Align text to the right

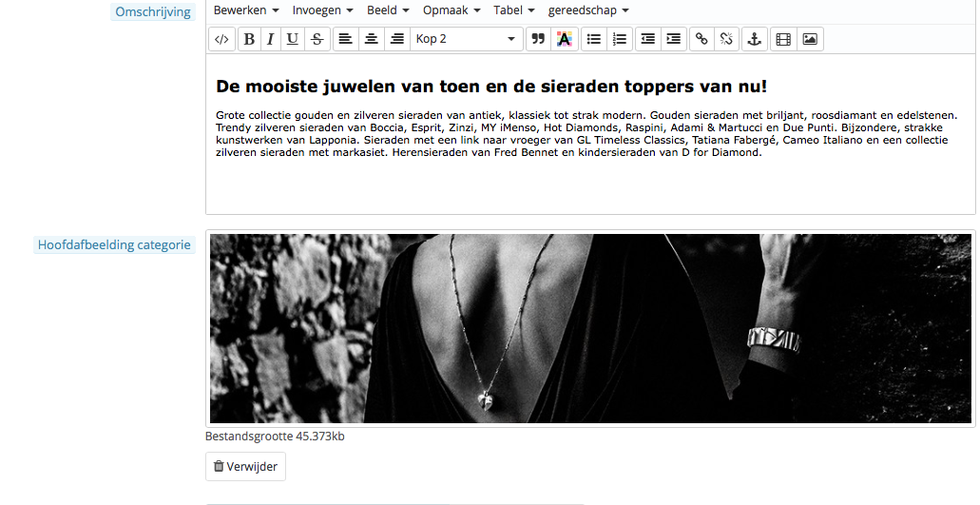tap(397, 39)
